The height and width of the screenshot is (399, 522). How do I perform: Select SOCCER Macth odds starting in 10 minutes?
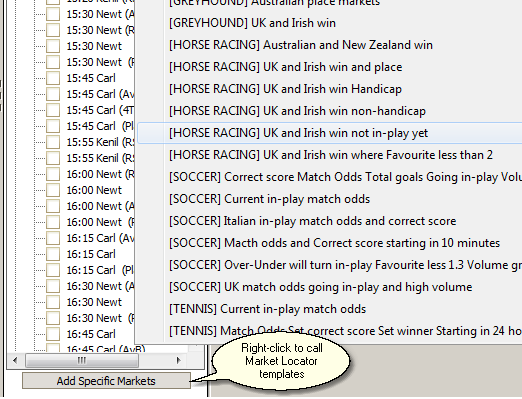point(334,243)
